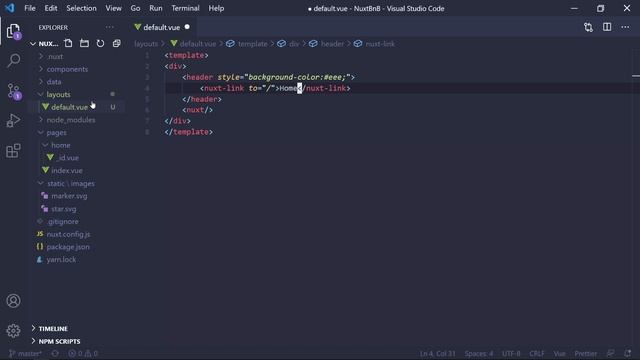
Task: Open default.vue in the file tree
Action: [69, 107]
